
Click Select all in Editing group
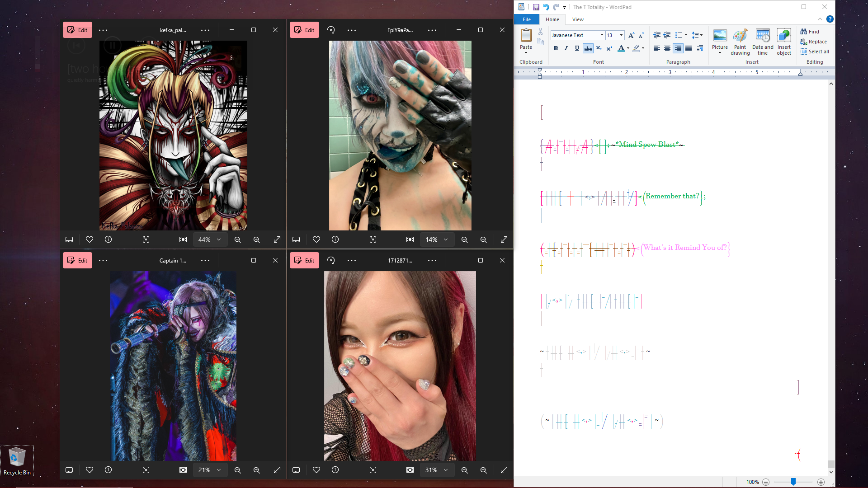click(815, 52)
